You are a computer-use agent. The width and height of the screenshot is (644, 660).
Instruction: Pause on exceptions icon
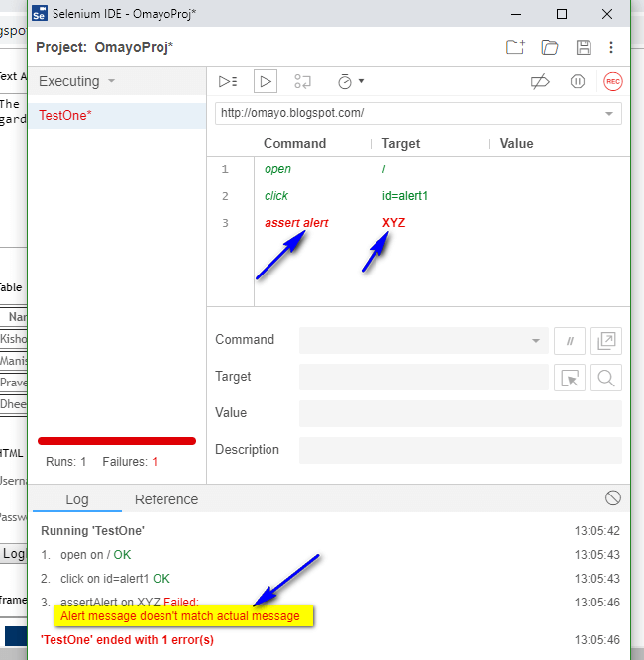pyautogui.click(x=577, y=81)
